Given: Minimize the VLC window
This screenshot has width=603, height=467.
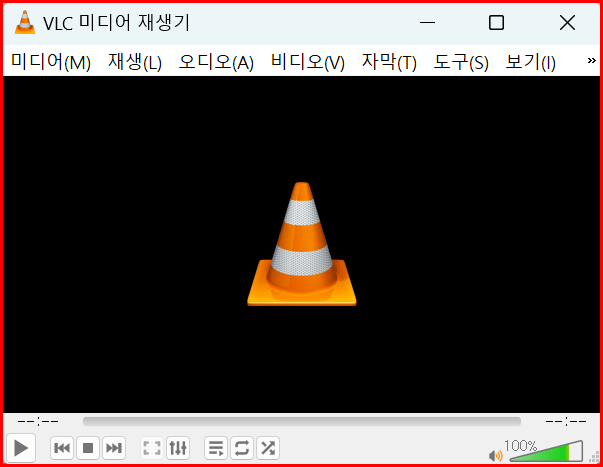Looking at the screenshot, I should point(427,23).
